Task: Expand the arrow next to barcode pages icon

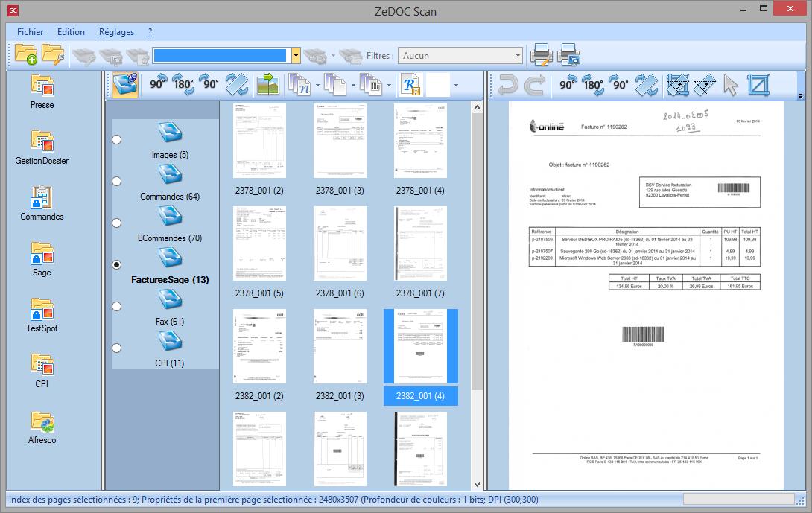Action: tap(389, 86)
